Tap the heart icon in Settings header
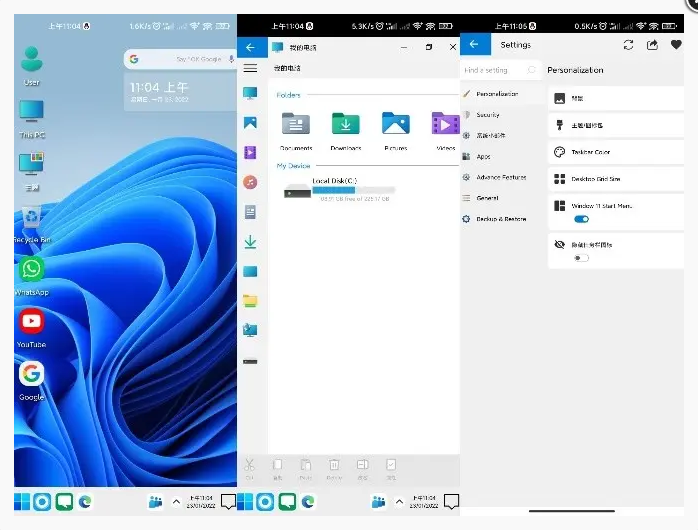Screen dimensions: 698x530 (677, 45)
